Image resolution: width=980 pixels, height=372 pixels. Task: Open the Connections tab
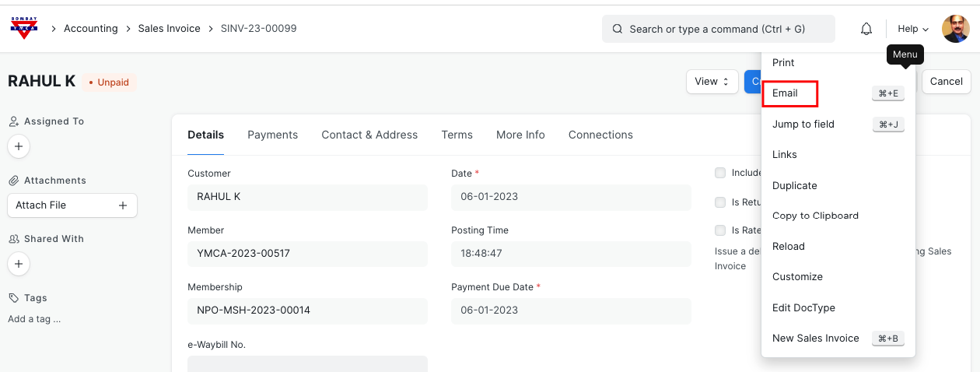tap(600, 135)
